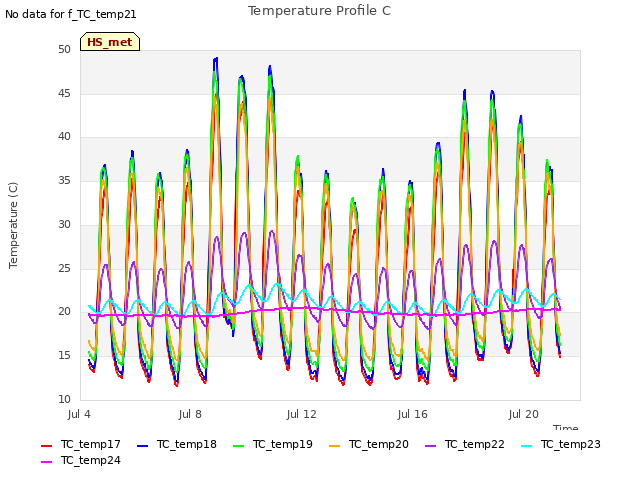Image resolution: width=640 pixels, height=480 pixels.
Task: Click the HS_met annotation label
Action: (x=110, y=42)
